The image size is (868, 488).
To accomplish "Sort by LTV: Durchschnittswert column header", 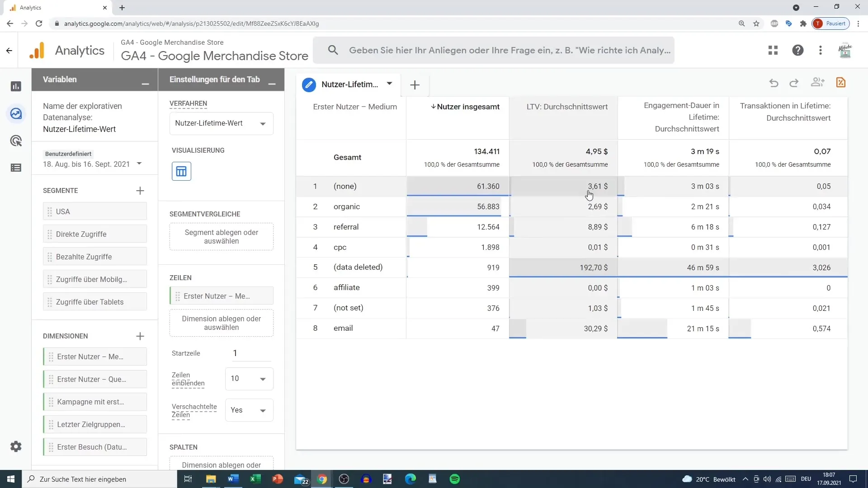I will [x=567, y=107].
